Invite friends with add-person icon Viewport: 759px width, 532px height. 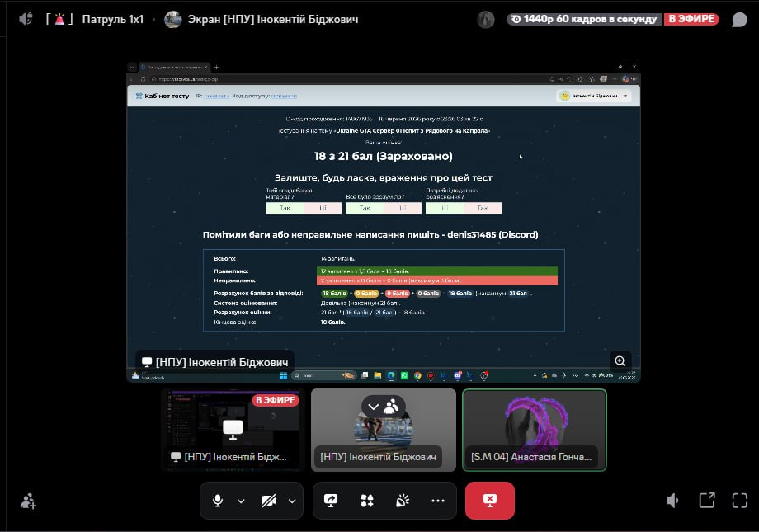pos(28,501)
